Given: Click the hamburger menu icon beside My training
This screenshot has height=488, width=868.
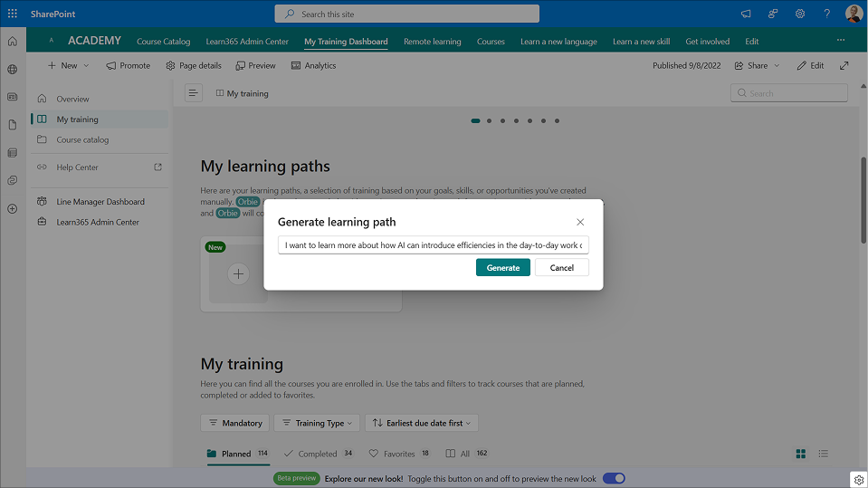Looking at the screenshot, I should point(193,93).
